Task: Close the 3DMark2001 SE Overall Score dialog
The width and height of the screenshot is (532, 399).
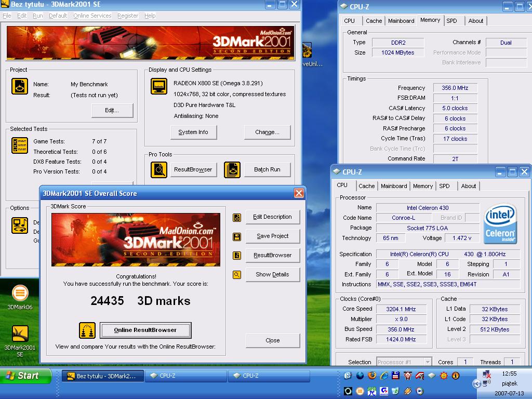Action: click(x=299, y=193)
